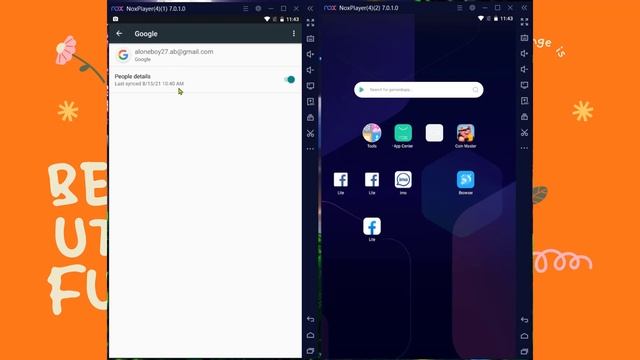Viewport: 640px width, 360px height.
Task: Click fullscreen icon in NoxPlayer(4)(2) sidebar
Action: pos(524,22)
